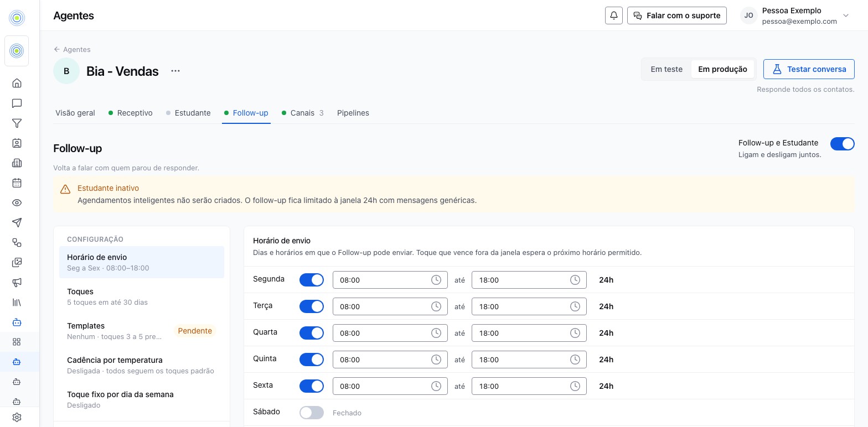Enable the Sábado sending toggle

tap(312, 413)
